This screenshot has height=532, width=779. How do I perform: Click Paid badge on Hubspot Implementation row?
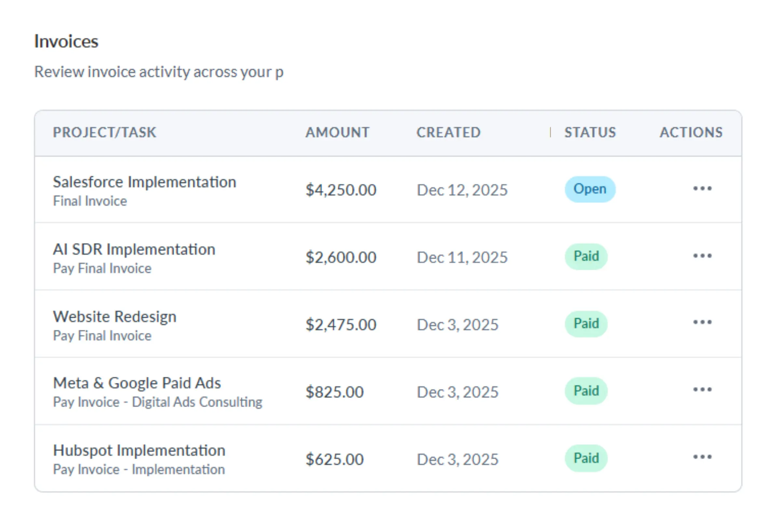[x=586, y=458]
